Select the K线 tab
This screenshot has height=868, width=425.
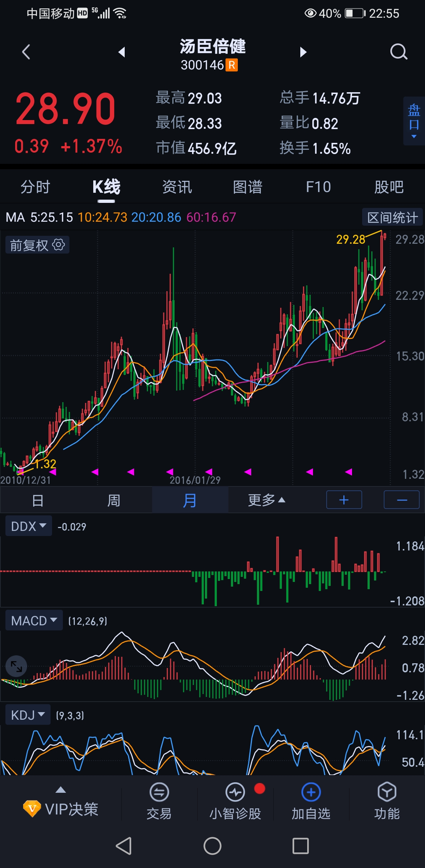[106, 187]
